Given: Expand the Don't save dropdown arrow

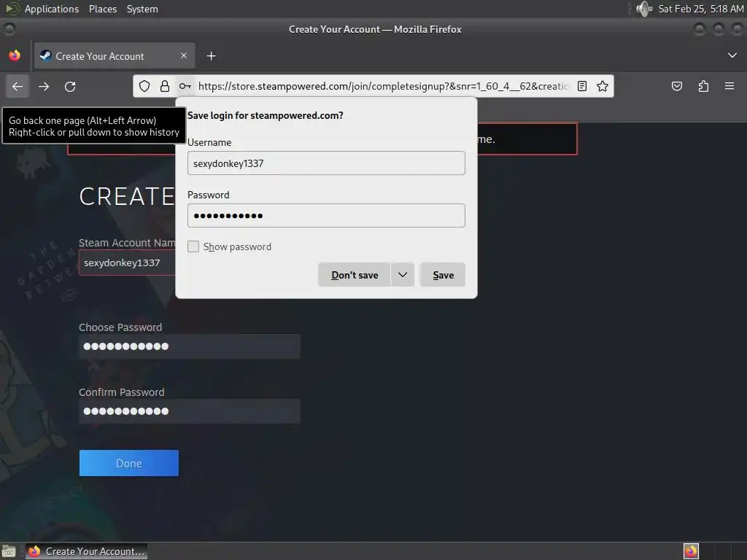Looking at the screenshot, I should (x=403, y=275).
